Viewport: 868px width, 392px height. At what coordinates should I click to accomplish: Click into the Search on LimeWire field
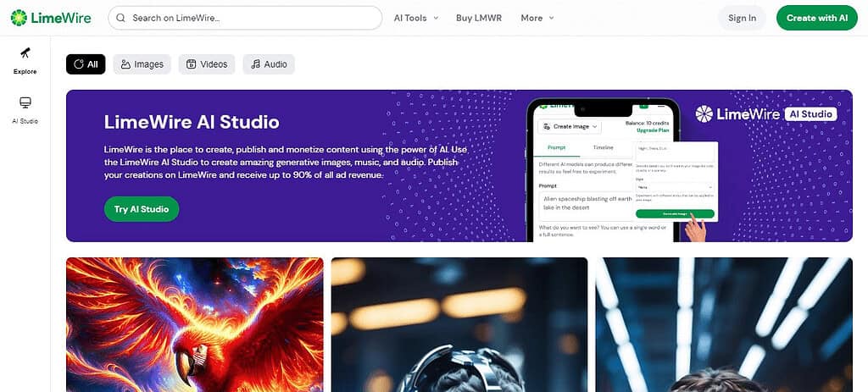tap(245, 18)
